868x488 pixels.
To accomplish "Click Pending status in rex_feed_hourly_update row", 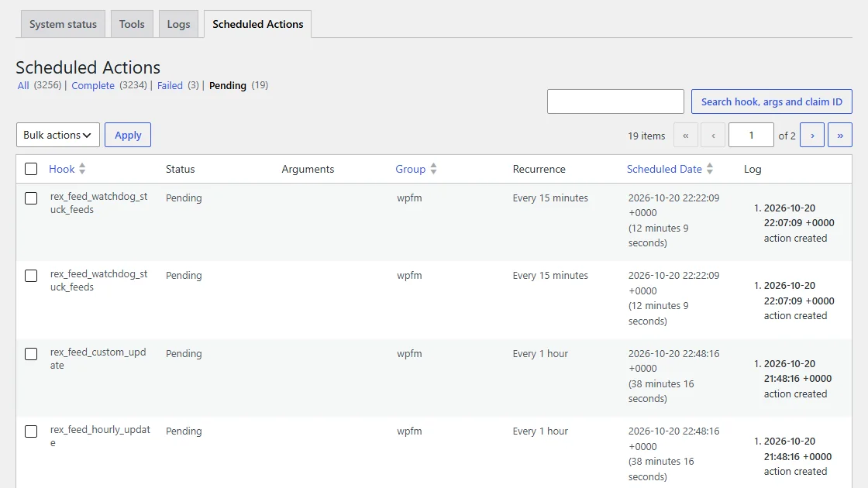I will click(x=184, y=431).
